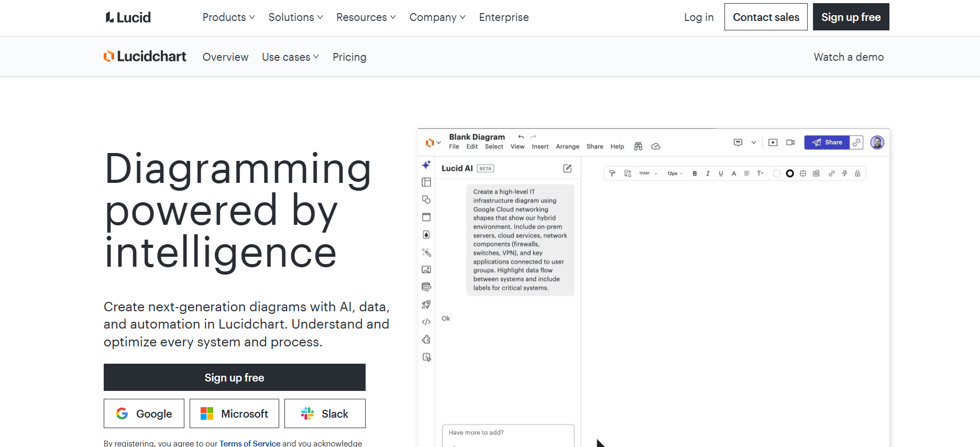The image size is (980, 447).
Task: Click the cloud saved status icon
Action: point(656,146)
